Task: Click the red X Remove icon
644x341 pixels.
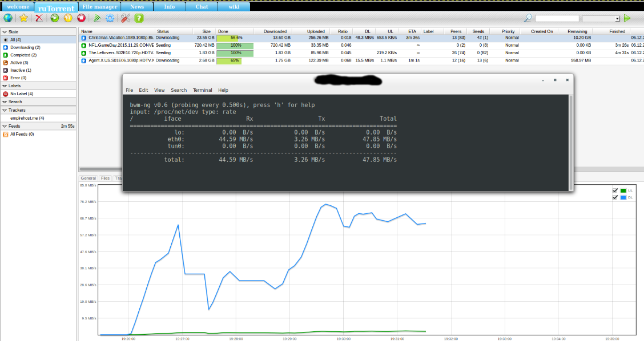Action: tap(39, 18)
